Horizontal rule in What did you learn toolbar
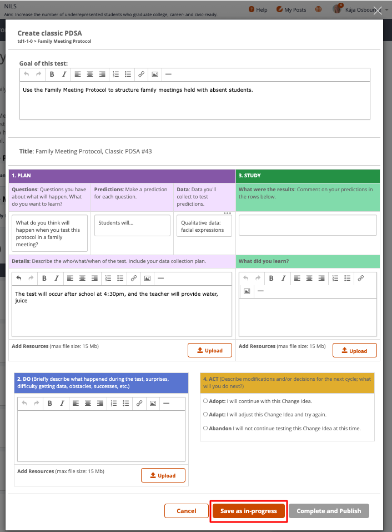This screenshot has width=392, height=532. (x=260, y=291)
